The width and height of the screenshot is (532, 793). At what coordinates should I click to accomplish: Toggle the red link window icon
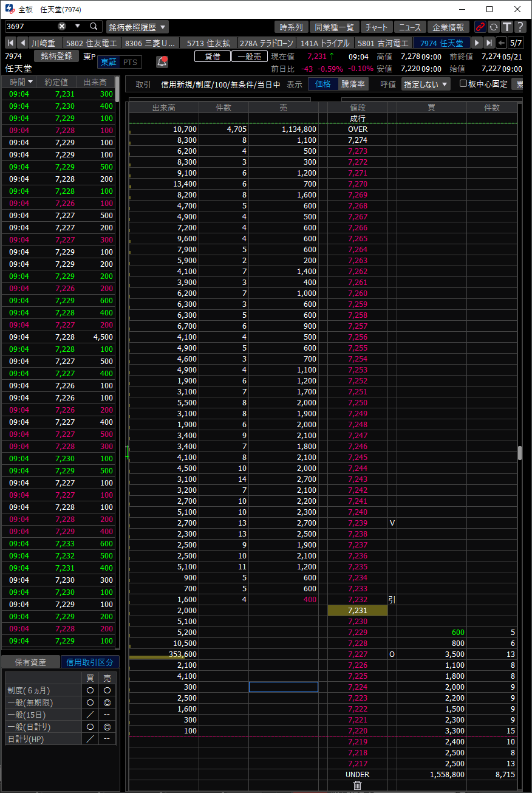(480, 27)
